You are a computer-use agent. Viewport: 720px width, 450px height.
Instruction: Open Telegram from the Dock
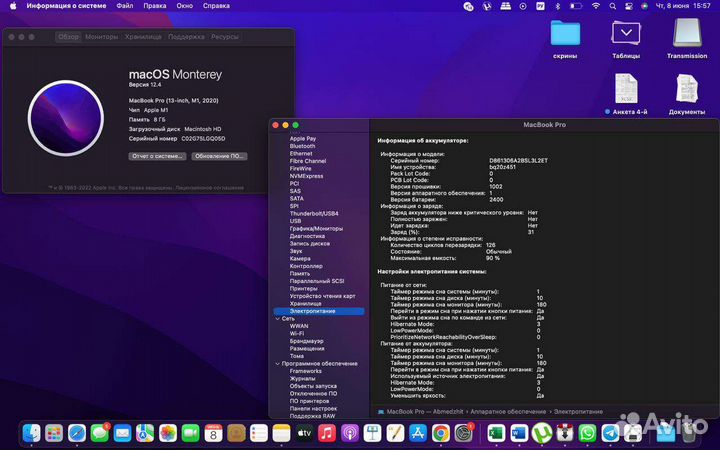610,433
